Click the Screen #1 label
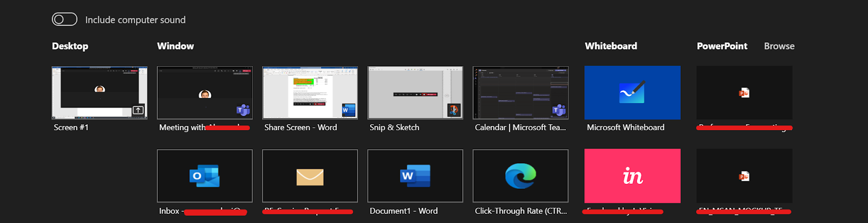 (71, 128)
